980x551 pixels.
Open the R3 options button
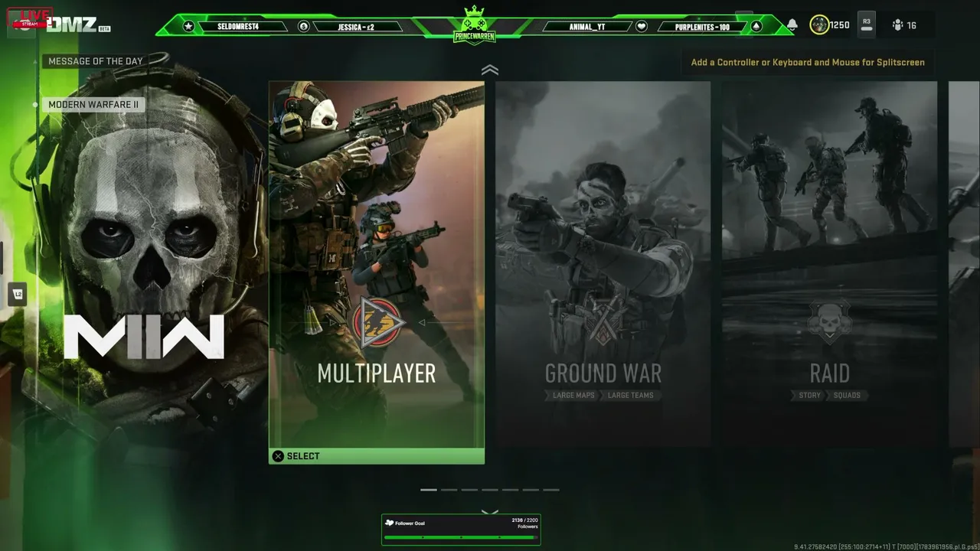coord(867,24)
